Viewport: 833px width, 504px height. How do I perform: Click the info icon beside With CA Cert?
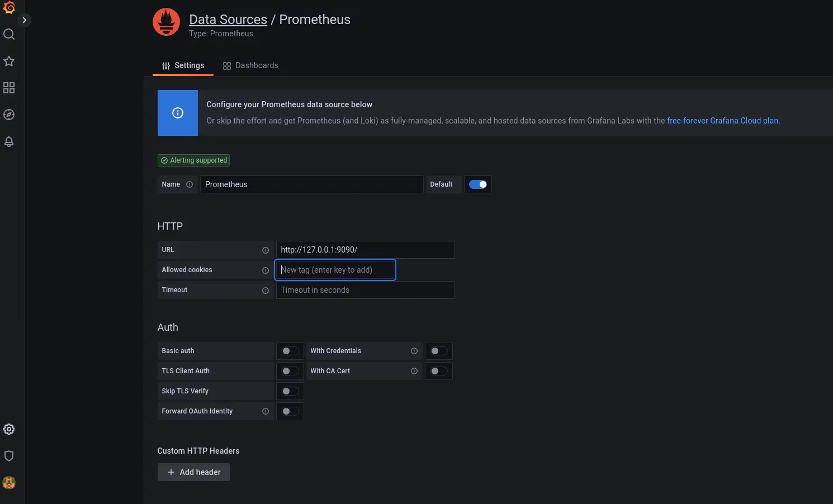point(414,371)
